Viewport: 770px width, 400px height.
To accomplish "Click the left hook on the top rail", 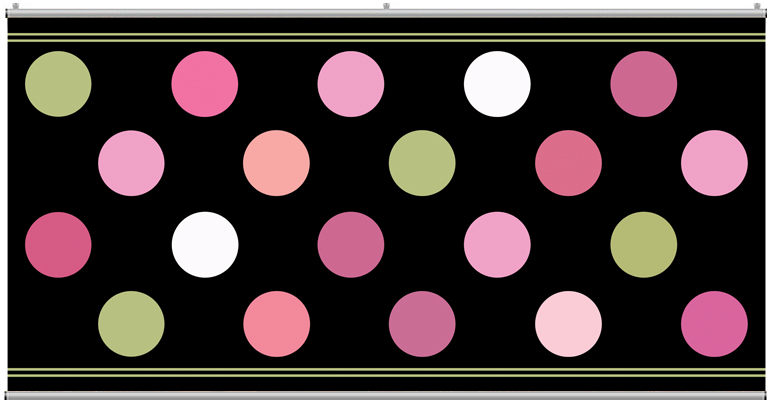I will tap(15, 6).
